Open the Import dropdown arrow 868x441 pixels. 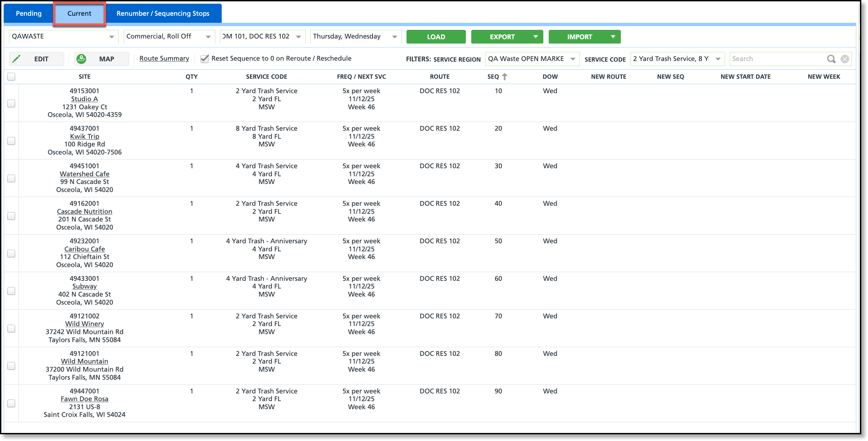(x=612, y=37)
